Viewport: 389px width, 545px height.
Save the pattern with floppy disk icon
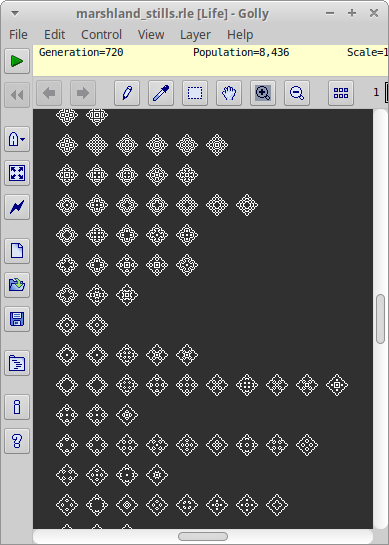(17, 319)
